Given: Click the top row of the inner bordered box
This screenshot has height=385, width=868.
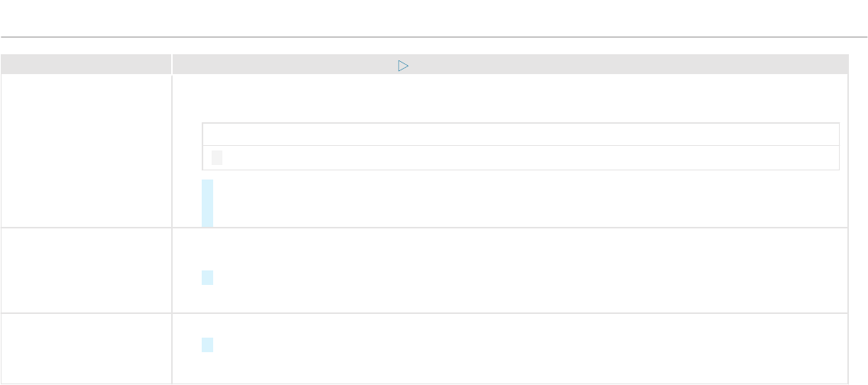Looking at the screenshot, I should (521, 134).
